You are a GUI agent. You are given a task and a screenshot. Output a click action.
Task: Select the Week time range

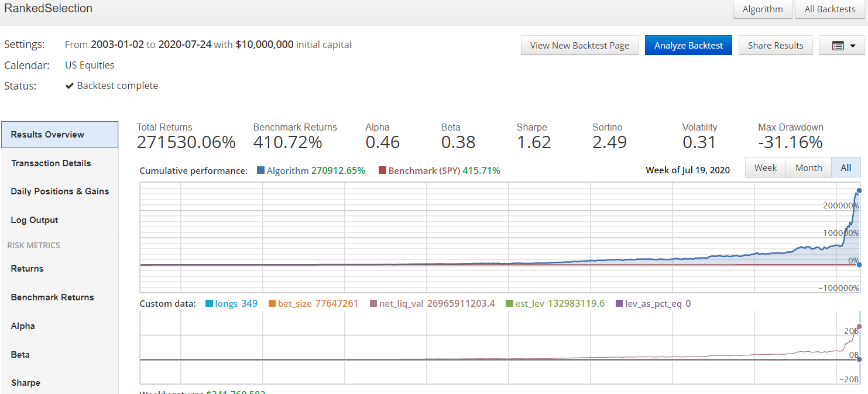[765, 167]
